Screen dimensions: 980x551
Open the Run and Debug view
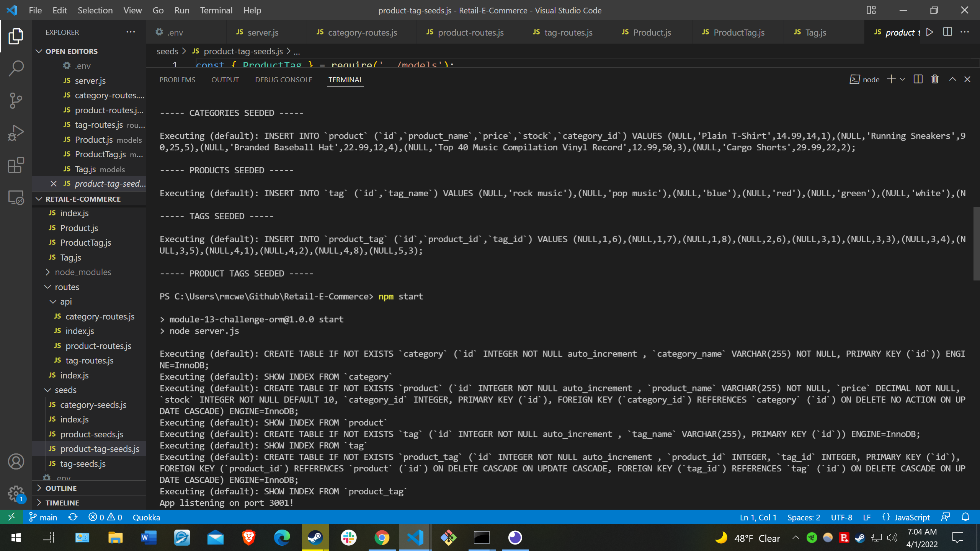pyautogui.click(x=16, y=133)
